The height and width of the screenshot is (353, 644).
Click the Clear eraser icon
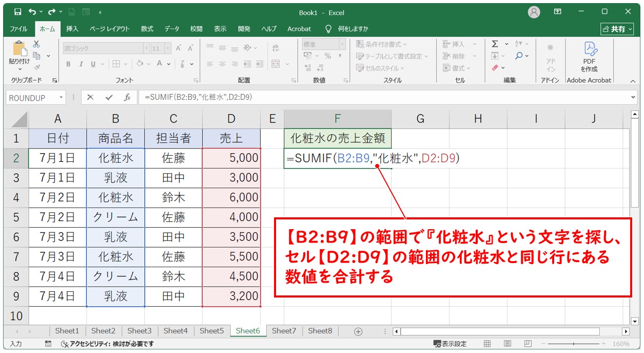pos(495,67)
